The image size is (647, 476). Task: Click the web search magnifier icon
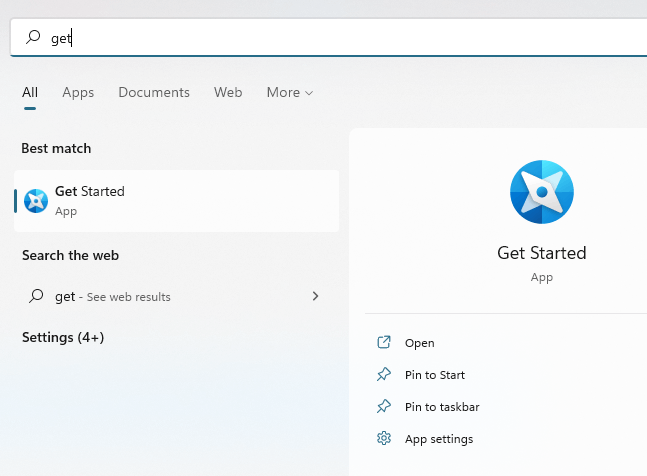pos(36,296)
